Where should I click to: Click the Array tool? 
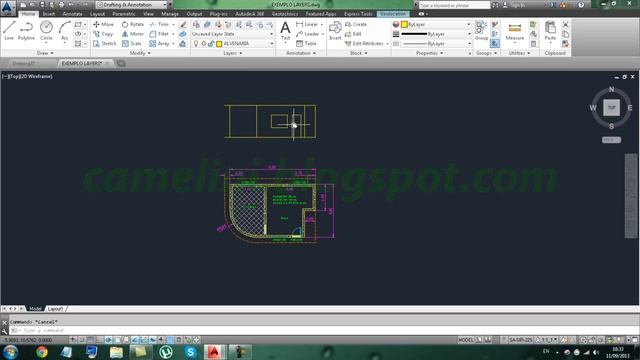coord(159,43)
